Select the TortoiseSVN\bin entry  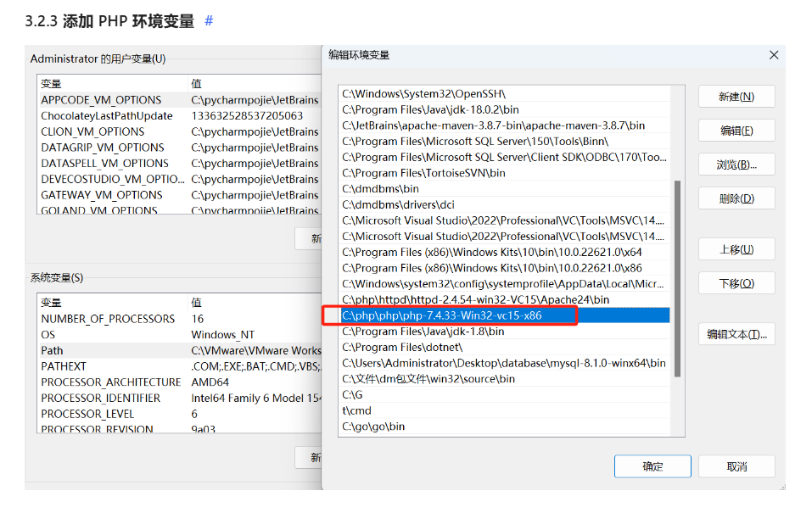[x=505, y=173]
